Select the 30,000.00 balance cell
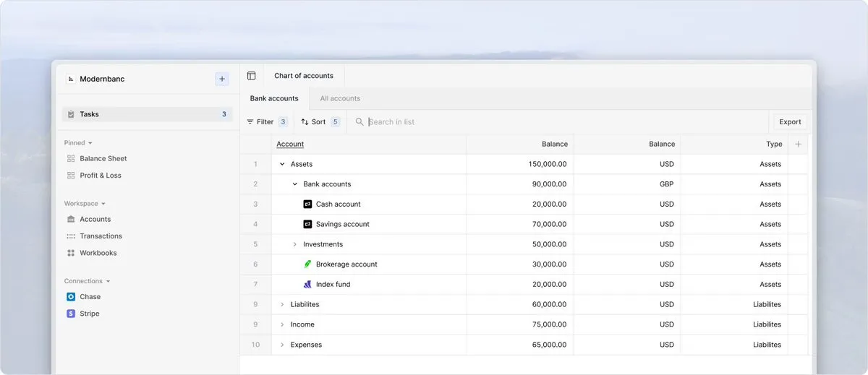The width and height of the screenshot is (868, 375). [520, 264]
